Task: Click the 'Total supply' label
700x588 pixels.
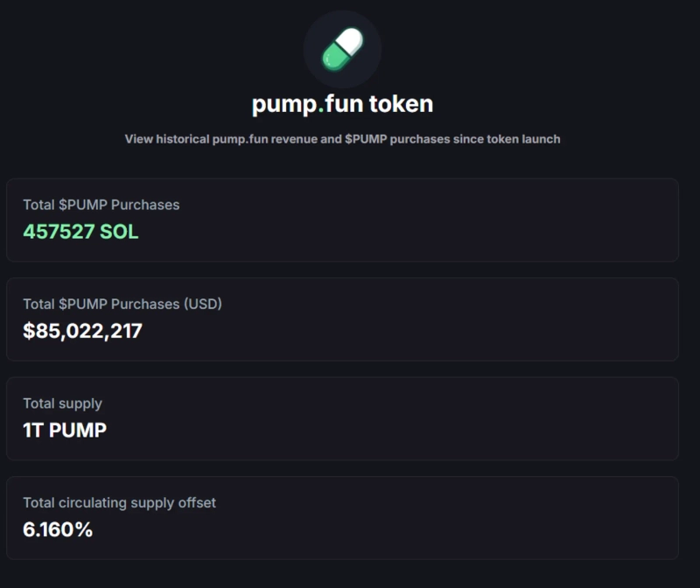Action: (x=62, y=403)
